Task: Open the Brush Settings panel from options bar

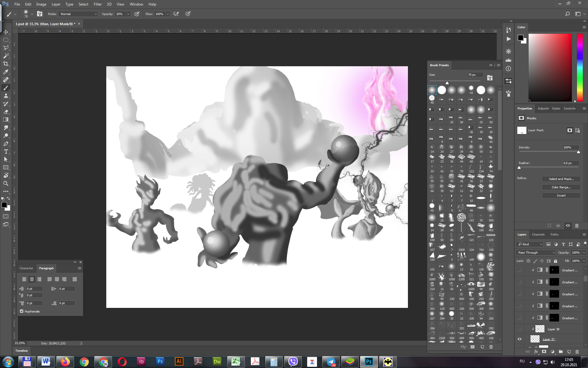Action: pos(40,14)
